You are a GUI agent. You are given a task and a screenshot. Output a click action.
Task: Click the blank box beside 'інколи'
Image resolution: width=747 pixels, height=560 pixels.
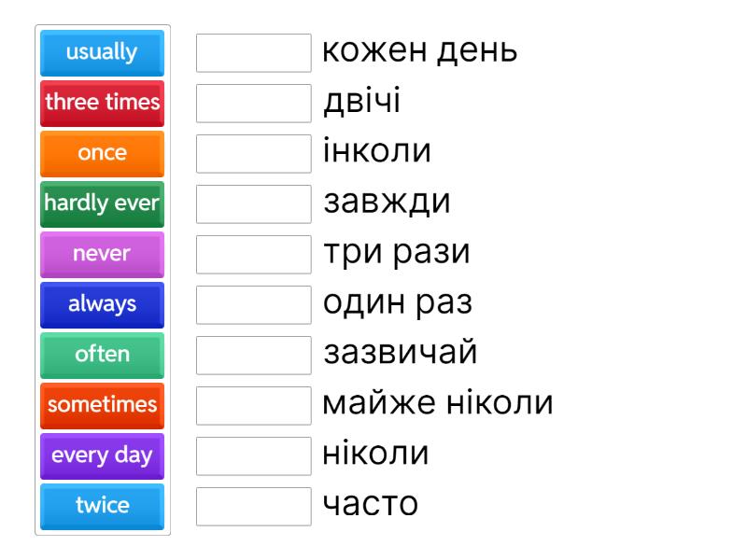[253, 154]
